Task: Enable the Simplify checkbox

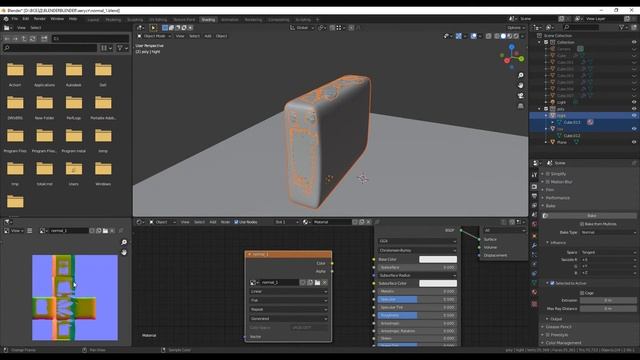Action: click(x=548, y=174)
